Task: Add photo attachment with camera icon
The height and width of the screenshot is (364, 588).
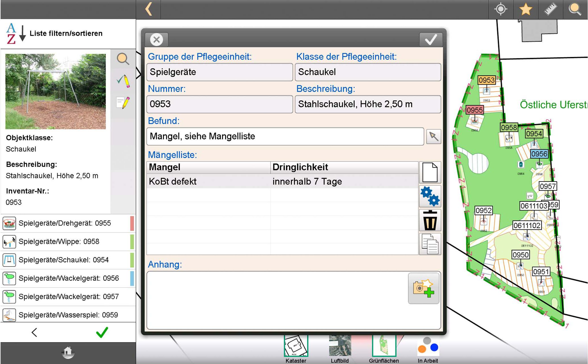Action: (423, 288)
